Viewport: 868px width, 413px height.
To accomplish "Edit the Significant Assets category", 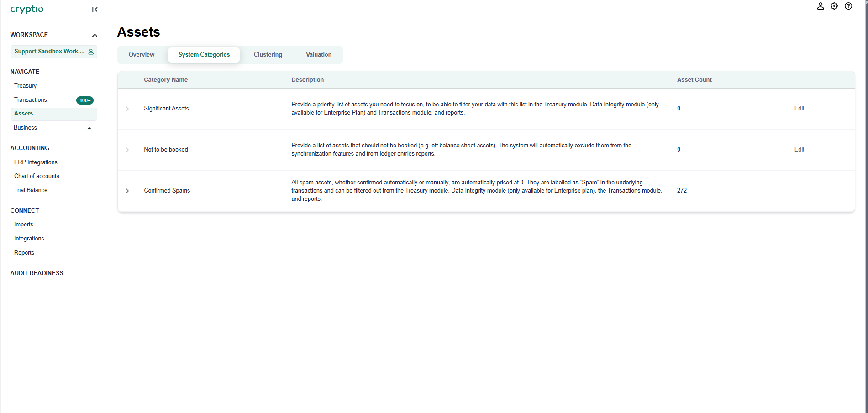I will click(x=799, y=109).
